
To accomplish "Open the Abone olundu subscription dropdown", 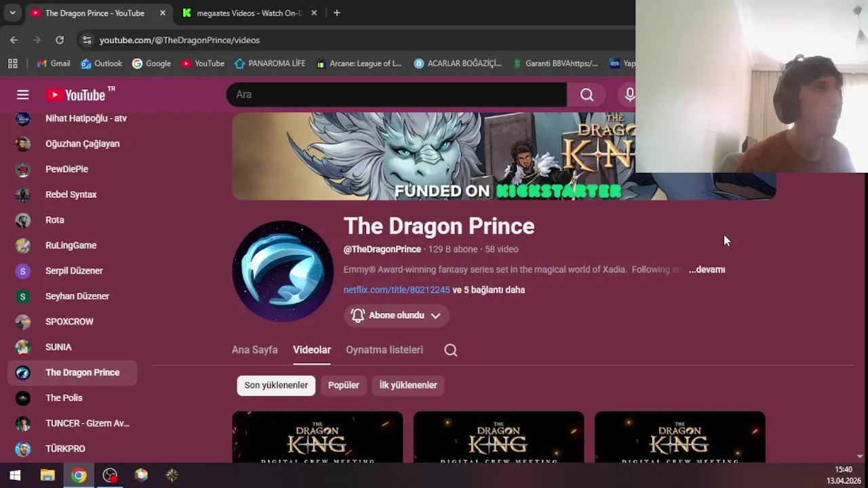I will tap(396, 315).
